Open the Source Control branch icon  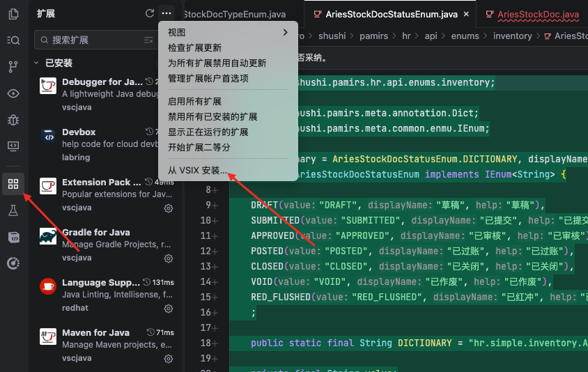pos(13,67)
